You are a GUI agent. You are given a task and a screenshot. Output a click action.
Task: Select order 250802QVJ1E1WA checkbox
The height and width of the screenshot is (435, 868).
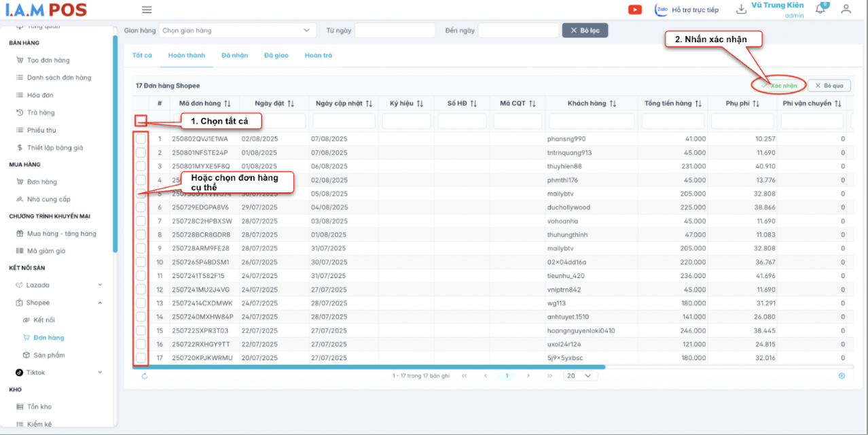click(141, 139)
